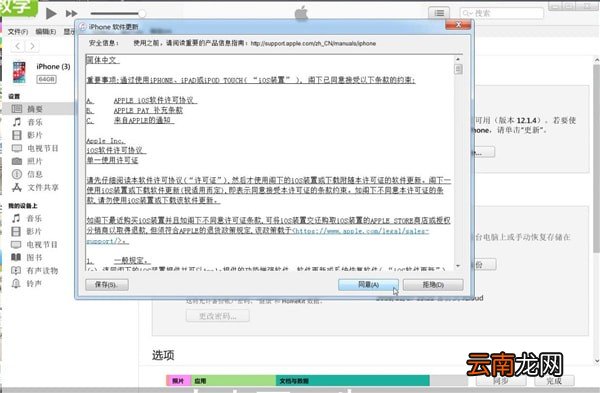
Task: Adjust the iTunes volume slider knob
Action: point(142,14)
